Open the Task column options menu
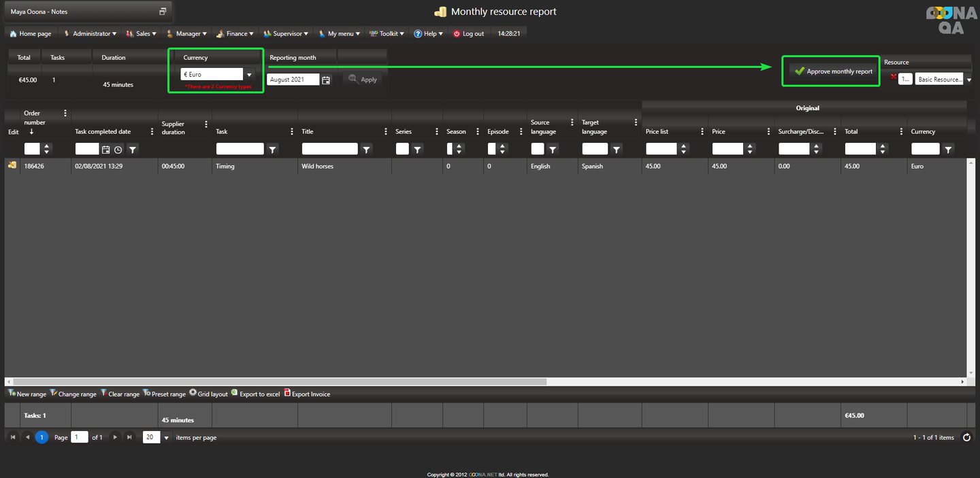Image resolution: width=980 pixels, height=478 pixels. 292,131
